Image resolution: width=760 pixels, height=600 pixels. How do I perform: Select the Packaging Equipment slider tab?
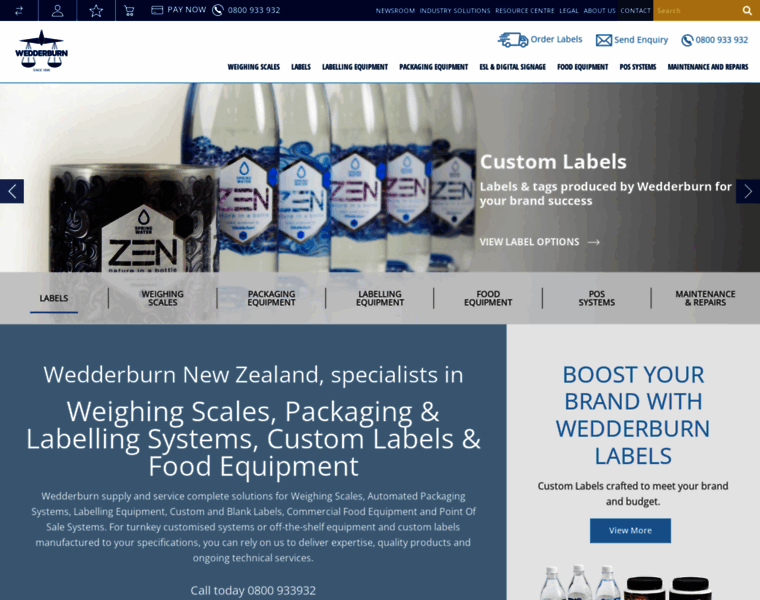point(271,298)
